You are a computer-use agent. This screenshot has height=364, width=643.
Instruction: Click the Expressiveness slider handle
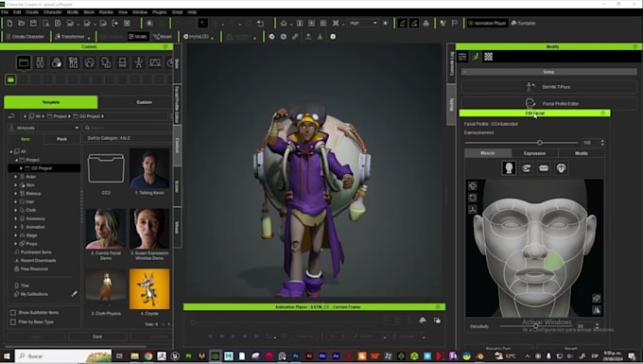coord(540,142)
